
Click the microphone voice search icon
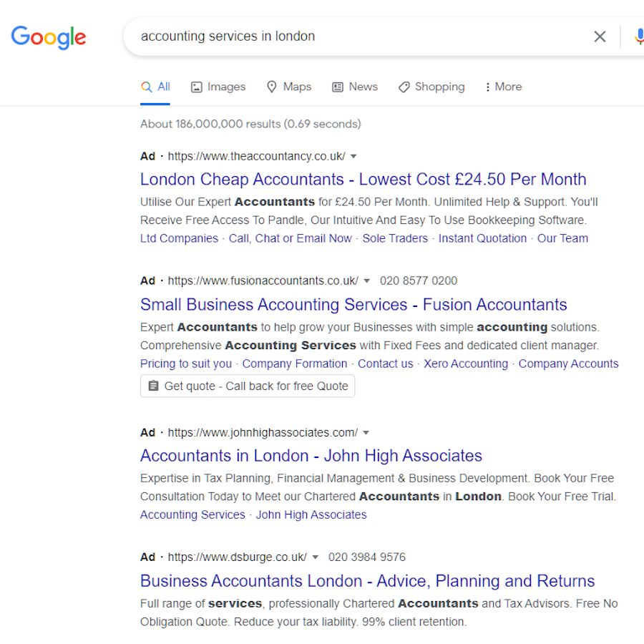pos(639,36)
